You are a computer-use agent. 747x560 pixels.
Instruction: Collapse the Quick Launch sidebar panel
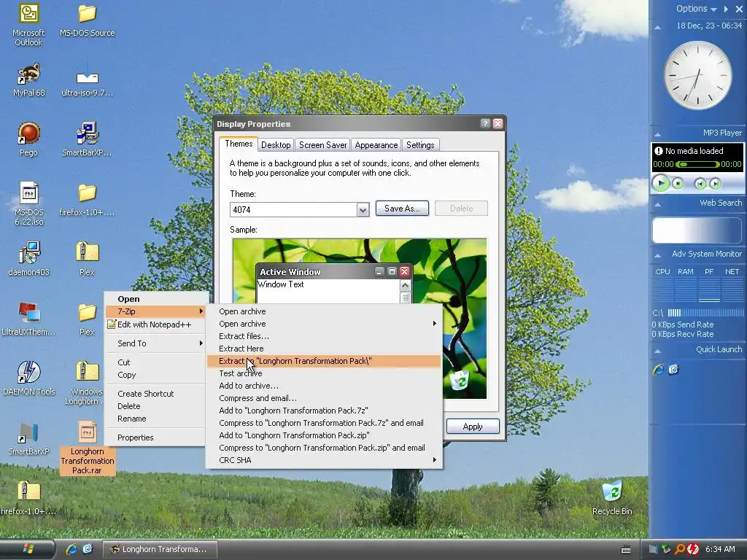[657, 351]
